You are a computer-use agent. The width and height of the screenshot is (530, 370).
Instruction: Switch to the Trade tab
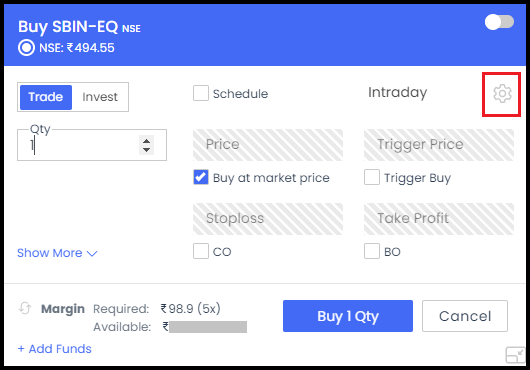click(46, 97)
